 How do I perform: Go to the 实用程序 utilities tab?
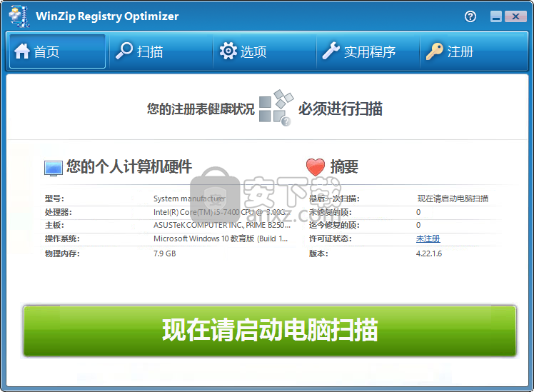click(368, 51)
